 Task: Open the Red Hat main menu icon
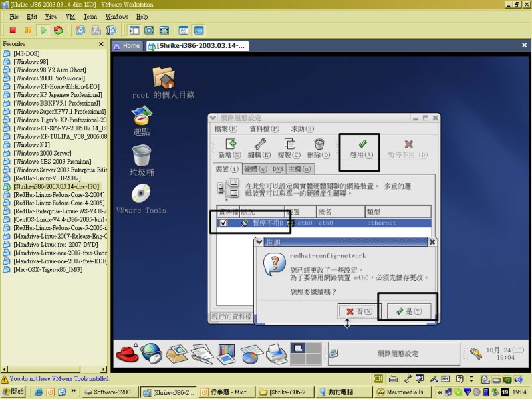[127, 353]
